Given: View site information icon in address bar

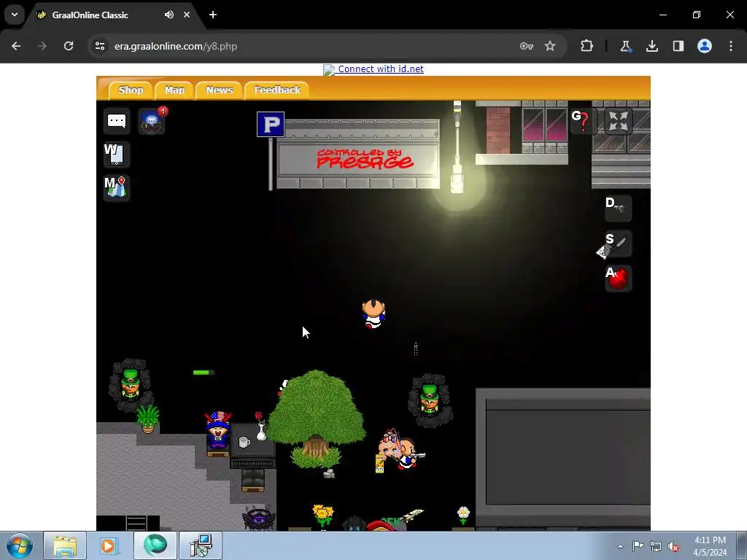Looking at the screenshot, I should click(x=100, y=46).
